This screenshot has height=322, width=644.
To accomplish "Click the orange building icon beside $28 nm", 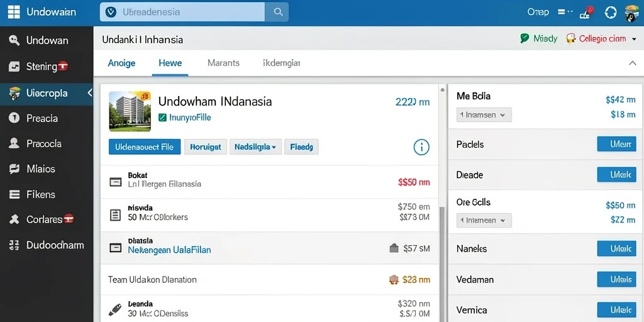I will 394,280.
